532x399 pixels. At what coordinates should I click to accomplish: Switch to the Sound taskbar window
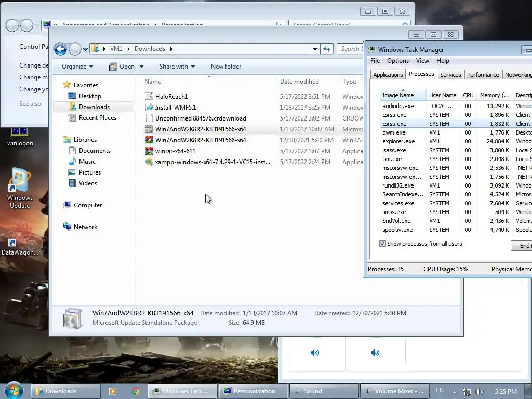[x=324, y=391]
